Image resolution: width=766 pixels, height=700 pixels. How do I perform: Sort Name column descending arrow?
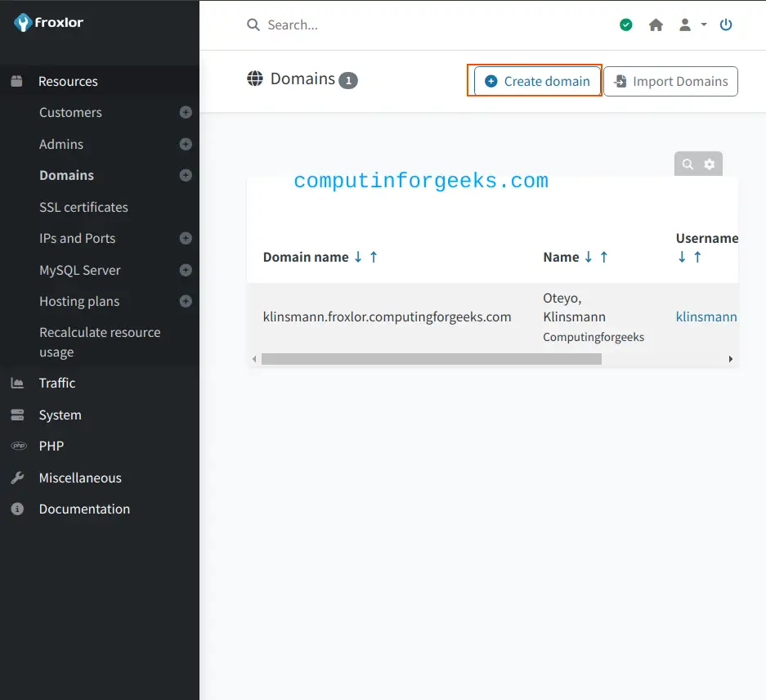pos(589,257)
